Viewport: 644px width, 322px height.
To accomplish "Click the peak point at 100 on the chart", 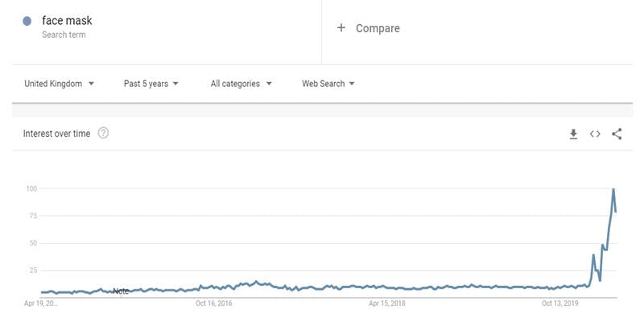I will click(613, 189).
